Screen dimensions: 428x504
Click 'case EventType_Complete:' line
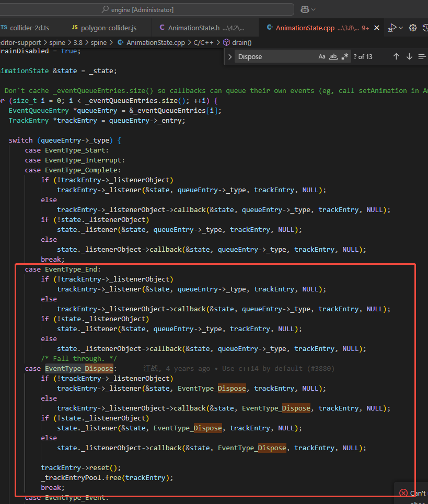[x=73, y=170]
